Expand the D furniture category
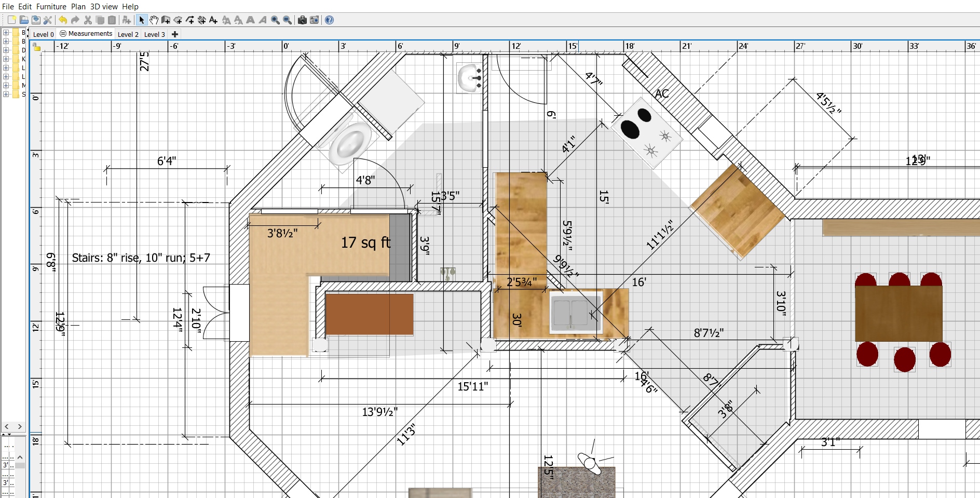Viewport: 980px width, 498px height. (x=6, y=50)
